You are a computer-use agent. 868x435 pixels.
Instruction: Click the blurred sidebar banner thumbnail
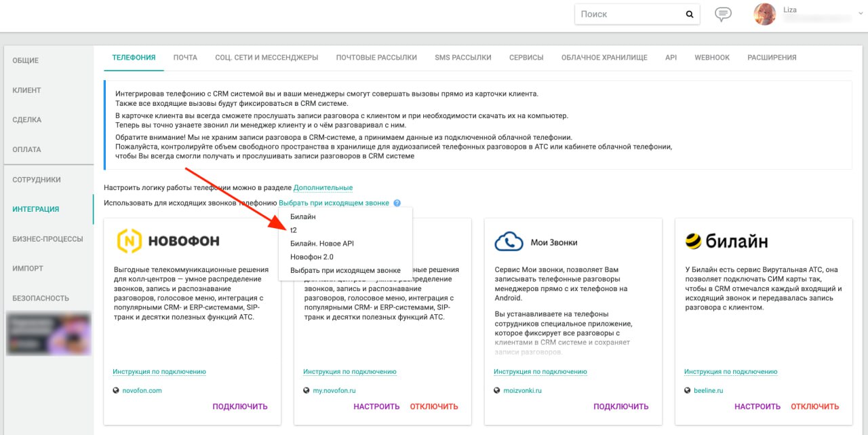pyautogui.click(x=49, y=333)
